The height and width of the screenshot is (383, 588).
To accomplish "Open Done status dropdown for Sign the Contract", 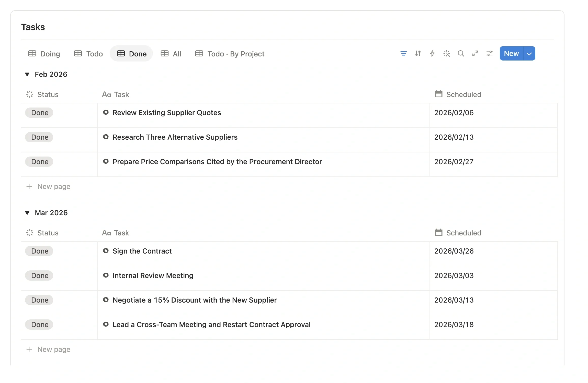I will pos(39,251).
